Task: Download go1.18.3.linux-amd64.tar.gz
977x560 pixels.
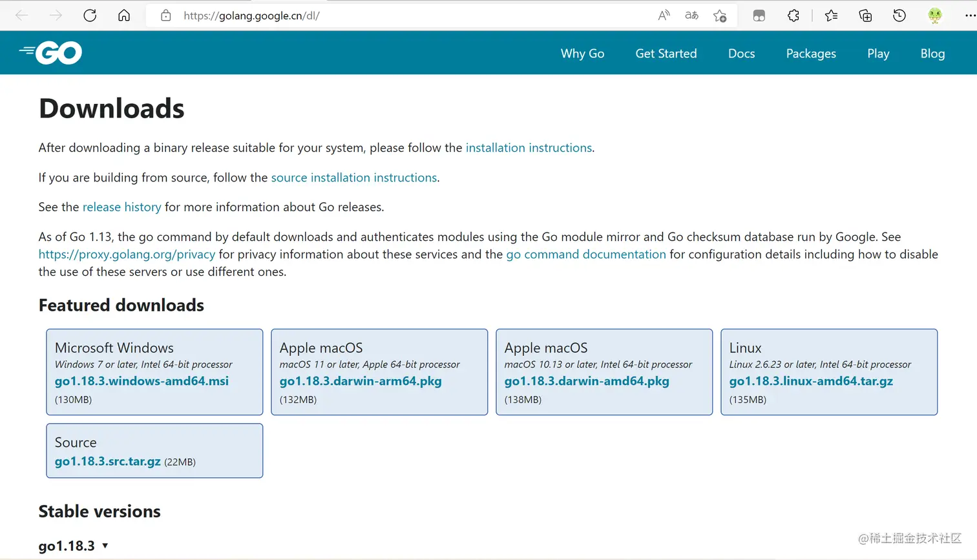Action: tap(811, 381)
